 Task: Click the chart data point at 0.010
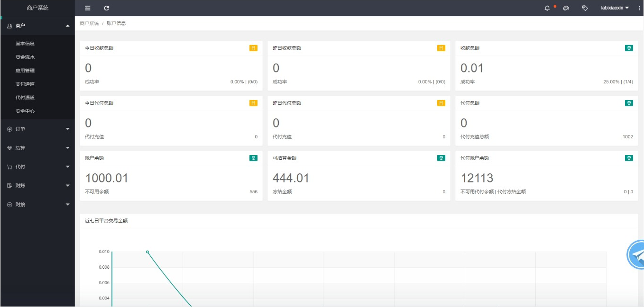[x=147, y=252]
